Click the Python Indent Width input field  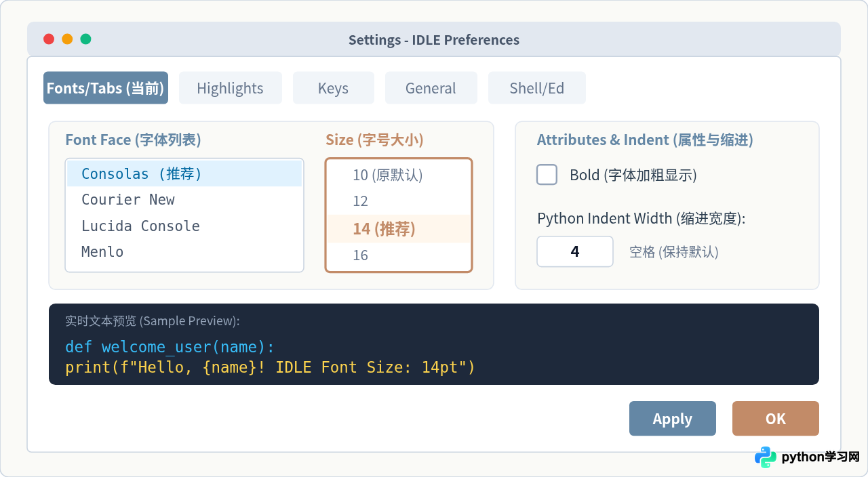[x=575, y=251]
